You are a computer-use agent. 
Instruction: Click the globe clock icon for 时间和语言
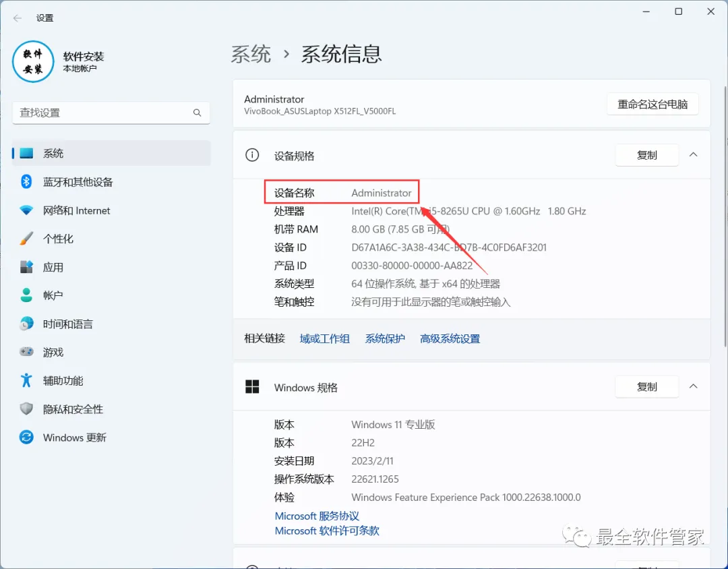tap(26, 324)
